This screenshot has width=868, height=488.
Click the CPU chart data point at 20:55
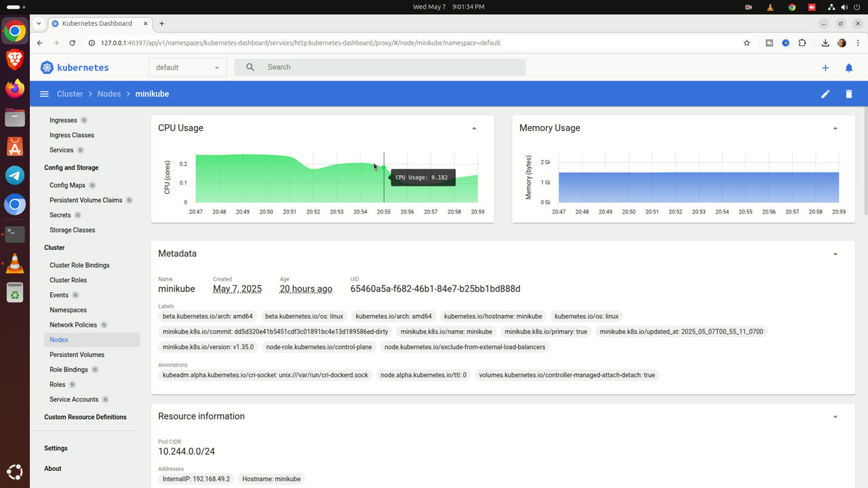(384, 168)
